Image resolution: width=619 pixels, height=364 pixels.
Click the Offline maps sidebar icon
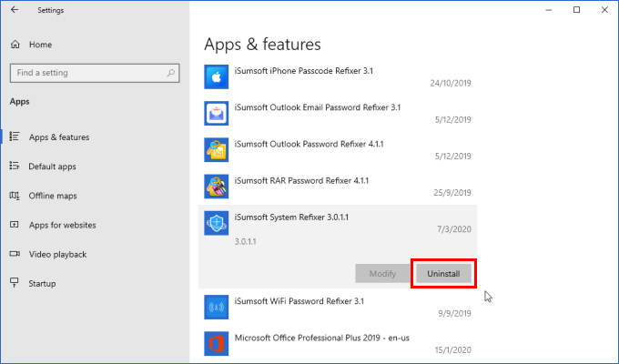coord(15,196)
